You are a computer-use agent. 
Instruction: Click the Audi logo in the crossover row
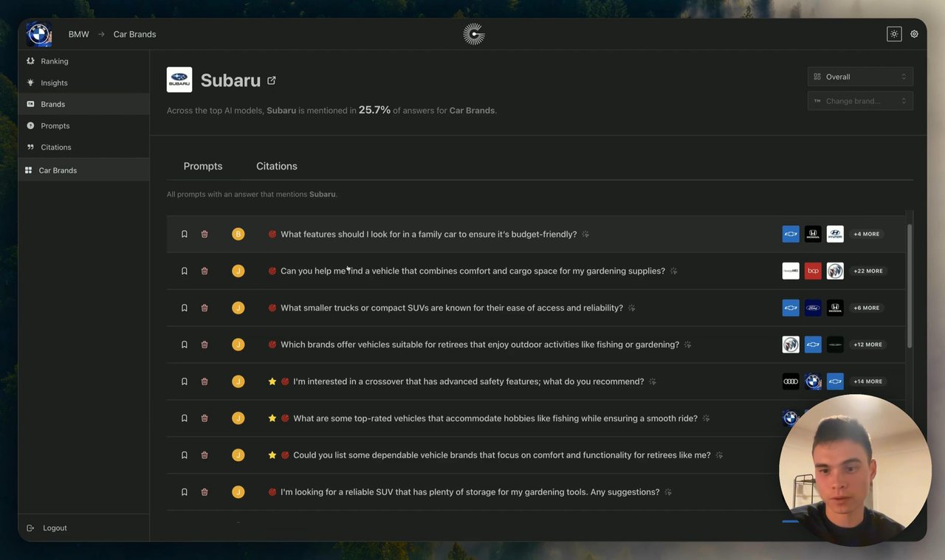coord(791,381)
